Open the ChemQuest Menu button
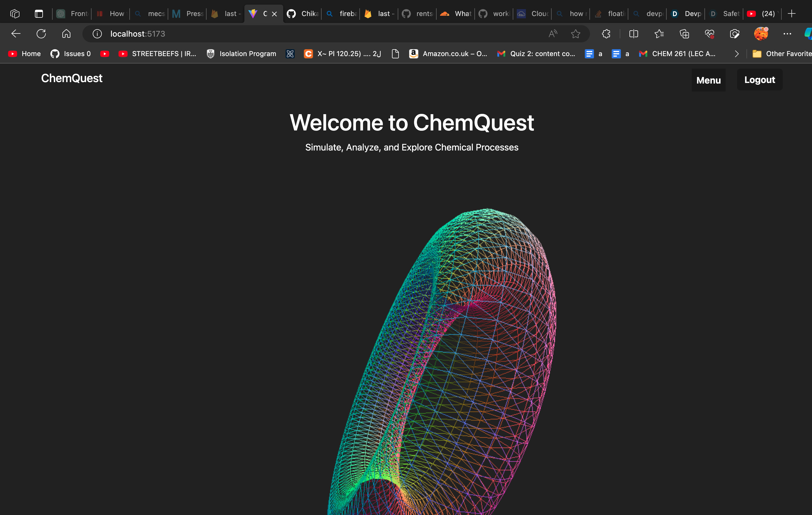 click(x=708, y=80)
